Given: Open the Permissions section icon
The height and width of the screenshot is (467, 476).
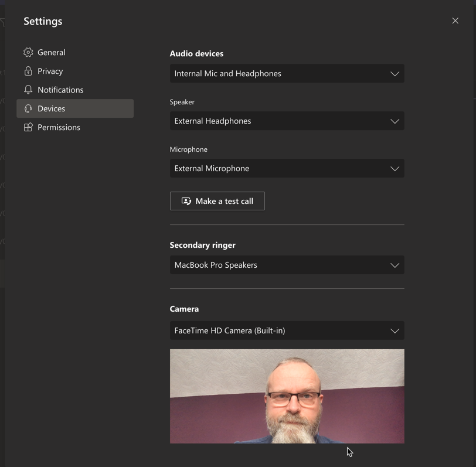Looking at the screenshot, I should 28,127.
